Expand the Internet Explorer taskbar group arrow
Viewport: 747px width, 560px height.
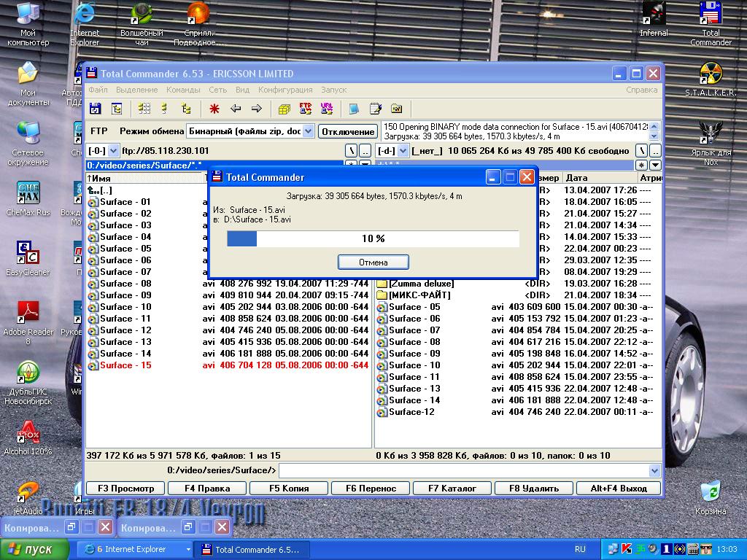188,550
